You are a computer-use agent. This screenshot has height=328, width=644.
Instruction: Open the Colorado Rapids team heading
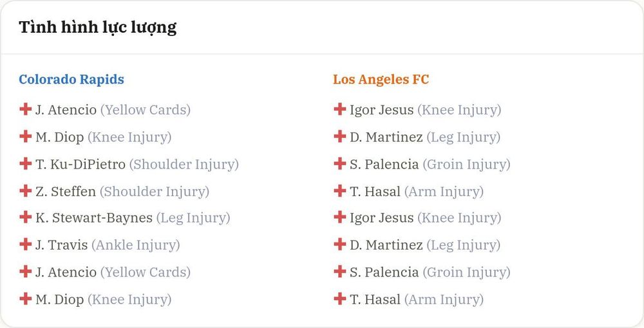point(71,79)
